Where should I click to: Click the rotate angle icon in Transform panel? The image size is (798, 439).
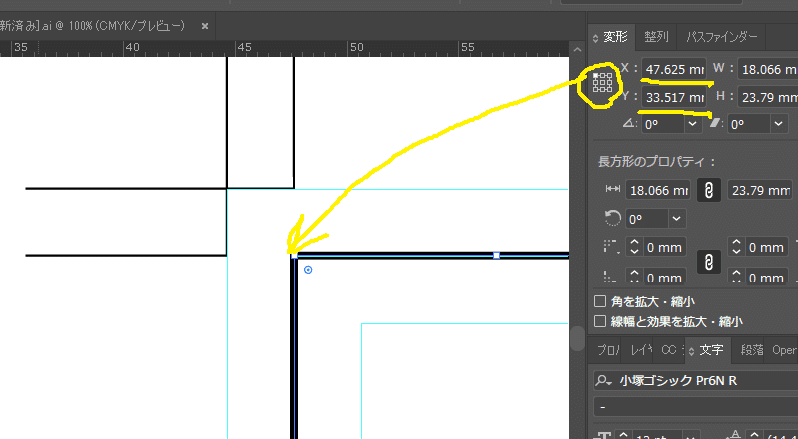coord(629,123)
